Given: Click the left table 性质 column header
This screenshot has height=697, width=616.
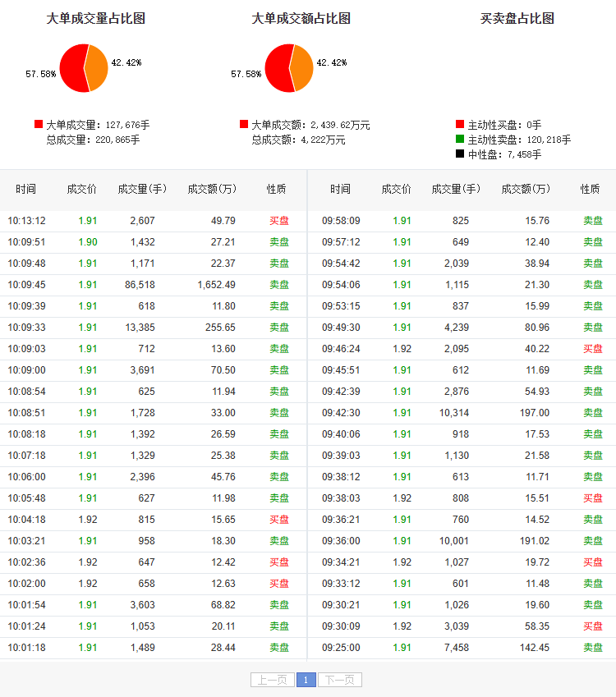Looking at the screenshot, I should [x=276, y=190].
